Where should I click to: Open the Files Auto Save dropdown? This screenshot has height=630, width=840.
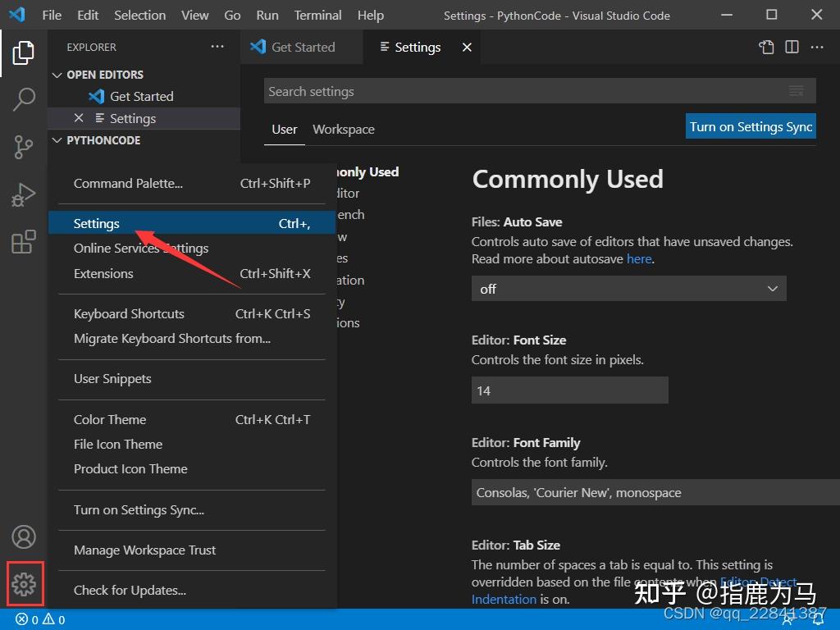[x=628, y=289]
